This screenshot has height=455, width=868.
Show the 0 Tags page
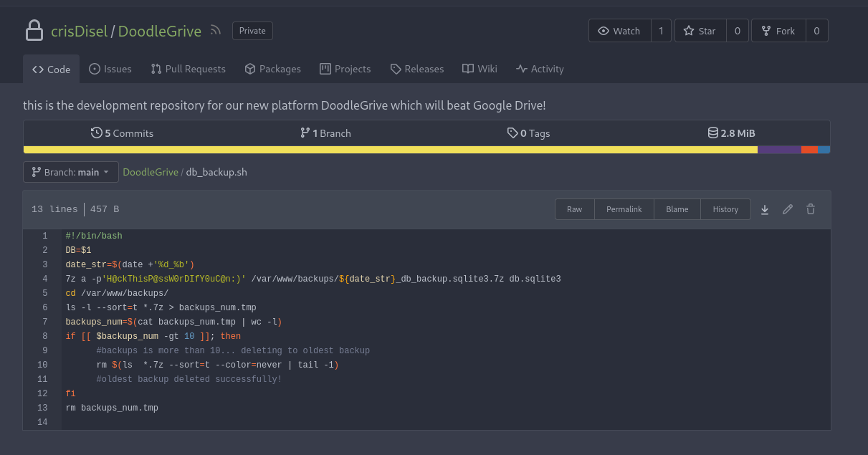pyautogui.click(x=528, y=133)
